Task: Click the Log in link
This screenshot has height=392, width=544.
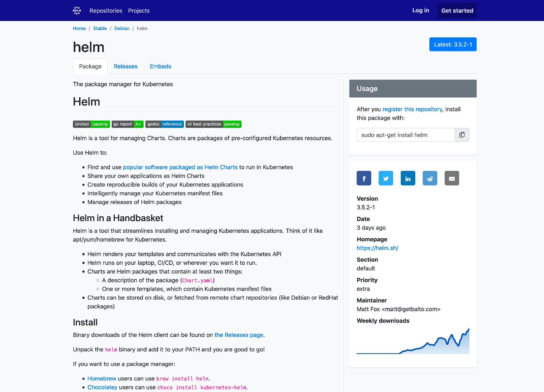Action: (x=421, y=11)
